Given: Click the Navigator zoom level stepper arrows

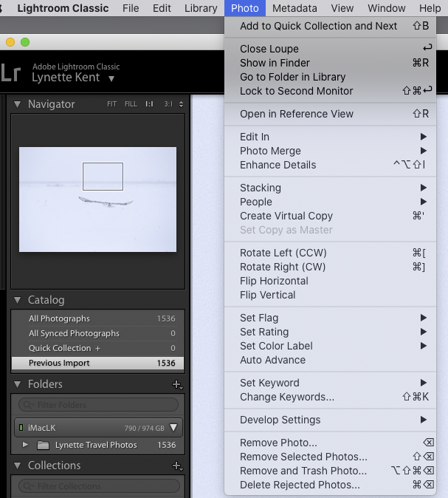Looking at the screenshot, I should click(181, 104).
